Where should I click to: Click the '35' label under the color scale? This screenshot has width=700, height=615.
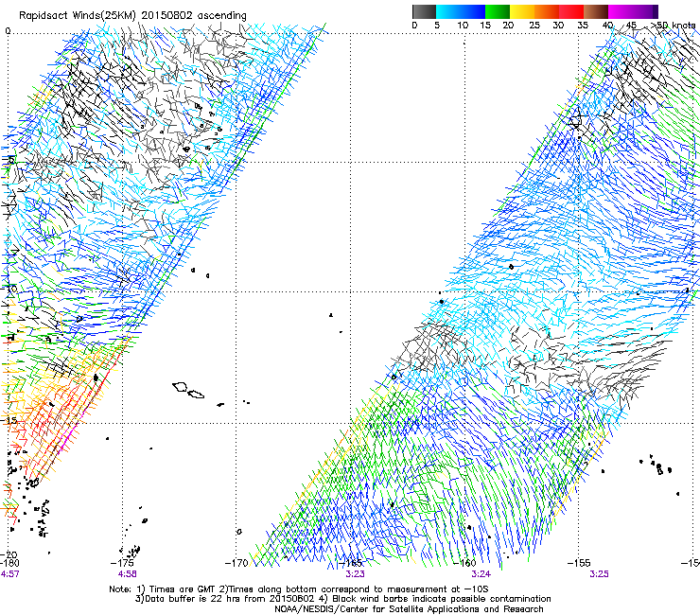click(583, 26)
